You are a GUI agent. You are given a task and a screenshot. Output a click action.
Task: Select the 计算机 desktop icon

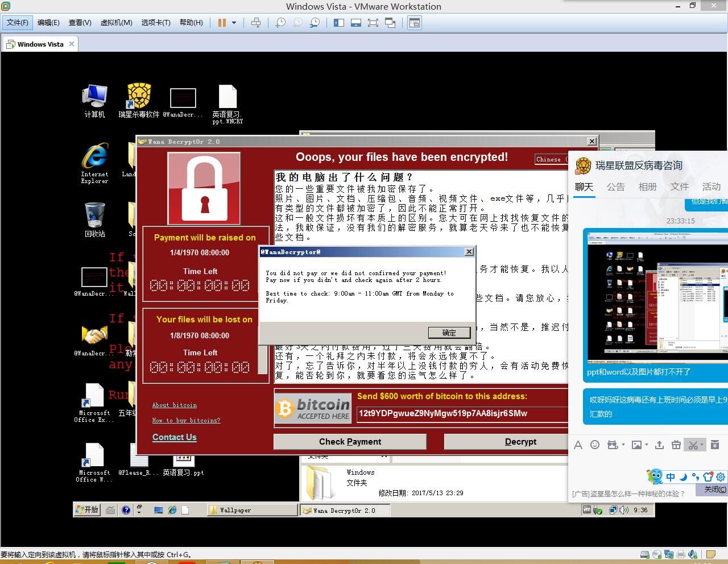tap(94, 101)
